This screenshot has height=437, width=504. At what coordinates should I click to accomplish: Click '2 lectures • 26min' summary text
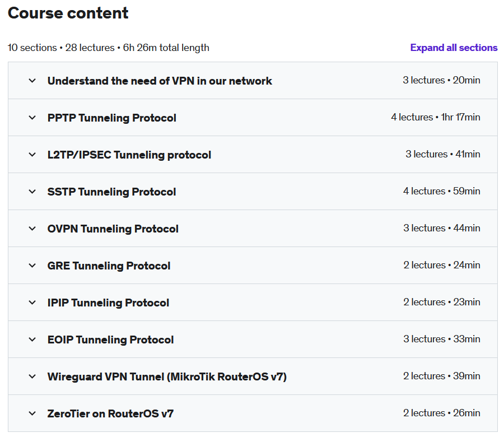pyautogui.click(x=442, y=413)
